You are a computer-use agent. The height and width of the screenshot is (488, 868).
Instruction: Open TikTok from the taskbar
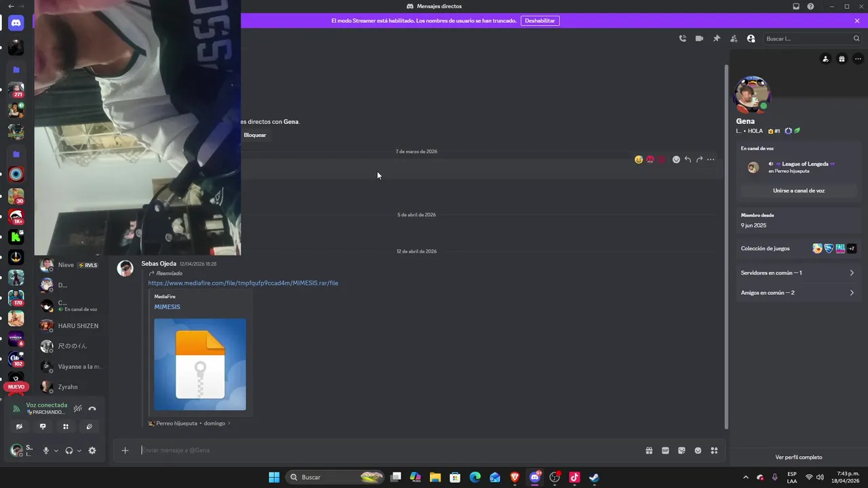tap(574, 477)
